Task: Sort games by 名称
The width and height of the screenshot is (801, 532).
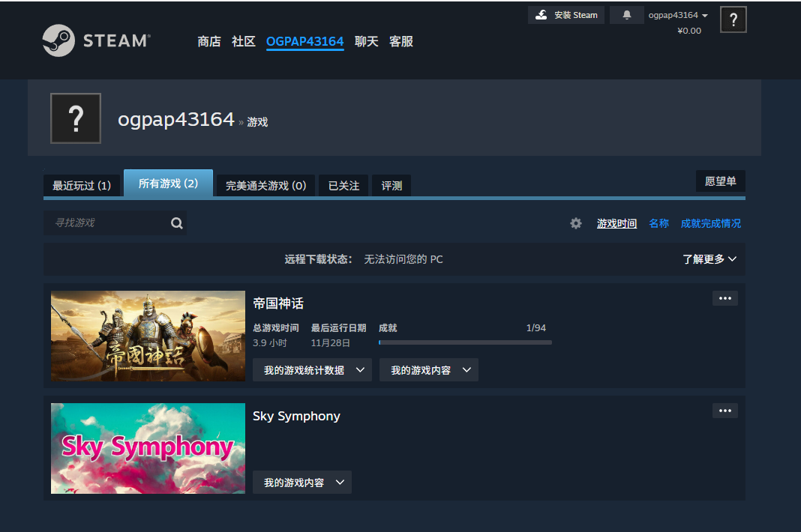Action: tap(658, 223)
